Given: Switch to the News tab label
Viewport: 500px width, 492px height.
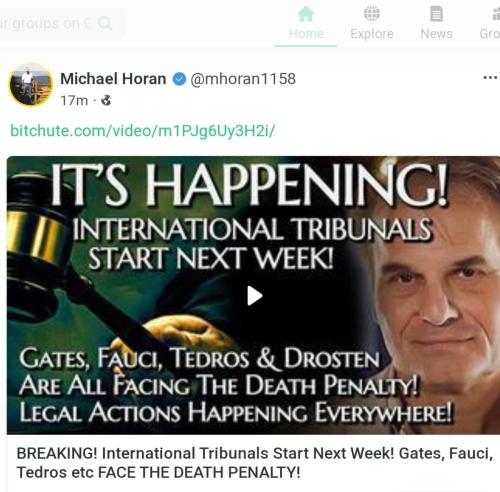Looking at the screenshot, I should pos(436,34).
